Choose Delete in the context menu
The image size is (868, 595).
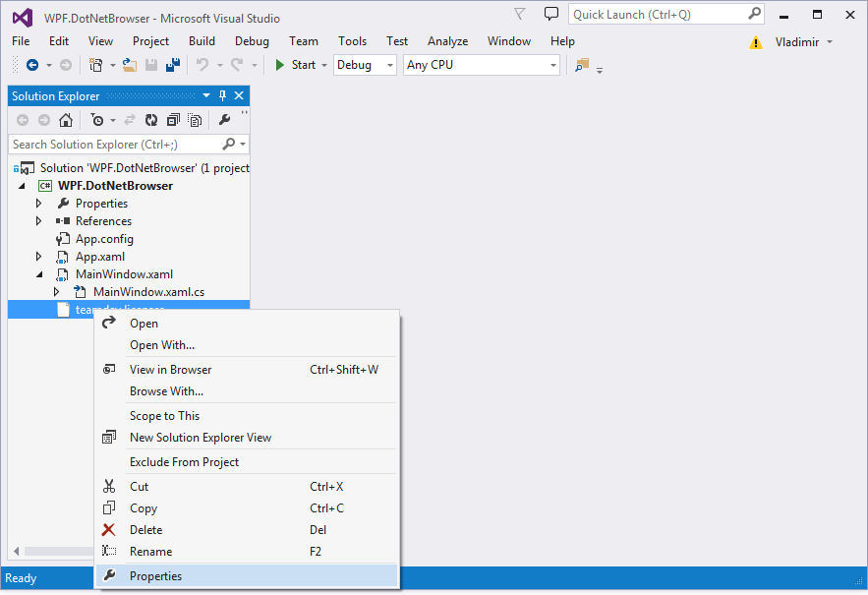(x=247, y=530)
